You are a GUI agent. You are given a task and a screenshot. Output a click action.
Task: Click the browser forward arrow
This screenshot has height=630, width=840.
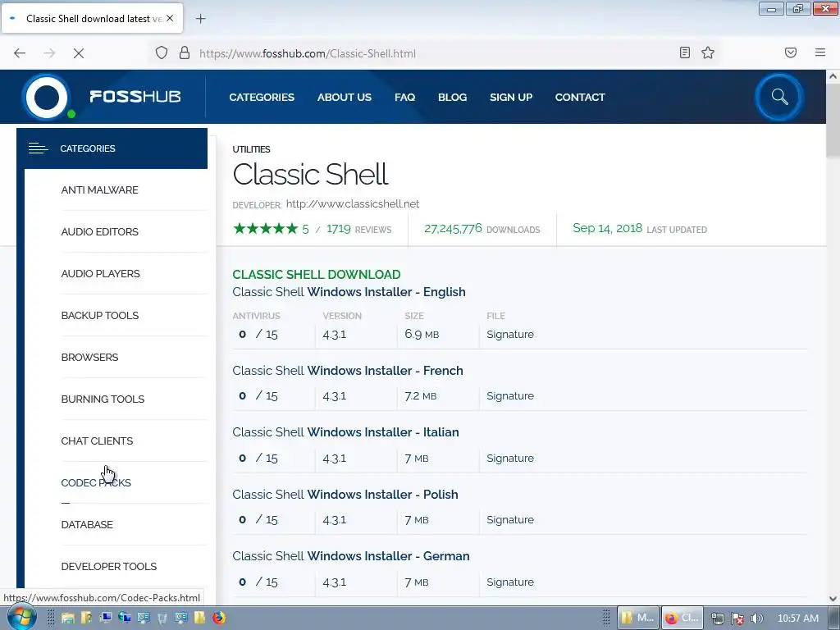[49, 52]
